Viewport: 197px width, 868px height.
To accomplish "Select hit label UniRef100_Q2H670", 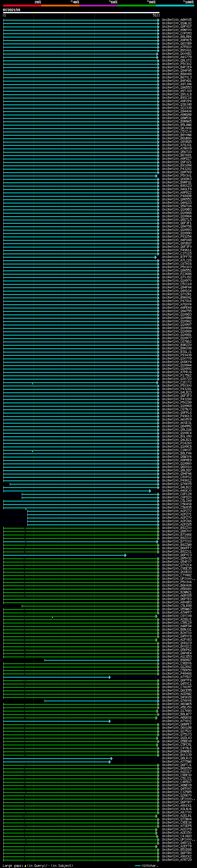I will click(177, 795).
